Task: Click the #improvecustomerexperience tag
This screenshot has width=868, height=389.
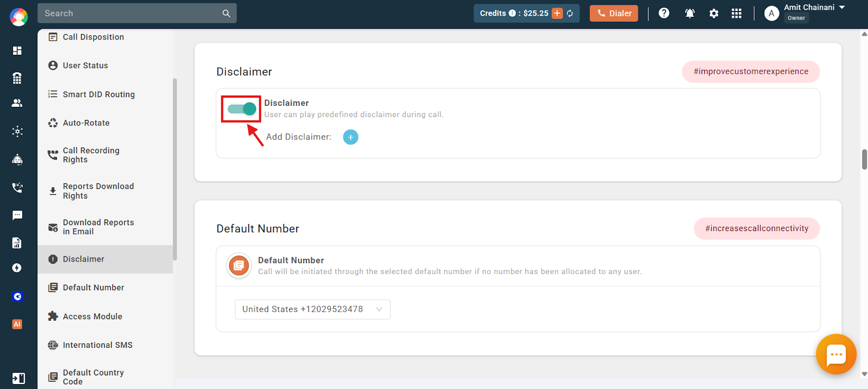Action: click(x=751, y=72)
